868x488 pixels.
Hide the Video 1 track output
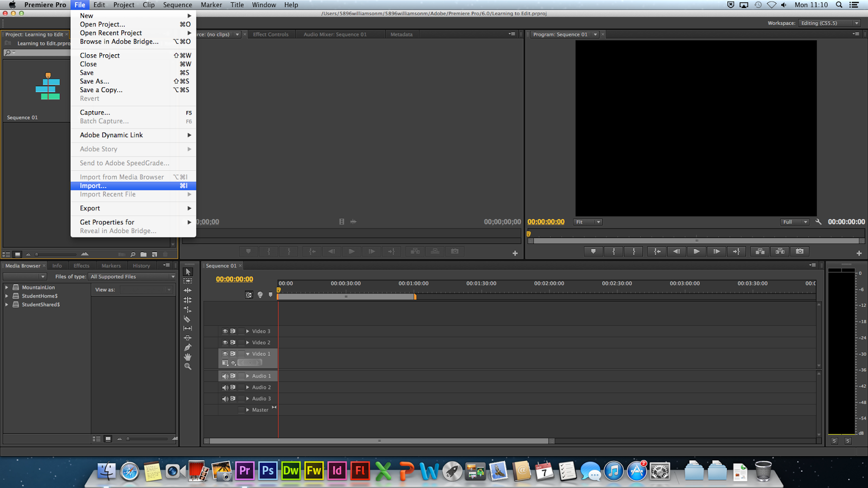pos(225,354)
